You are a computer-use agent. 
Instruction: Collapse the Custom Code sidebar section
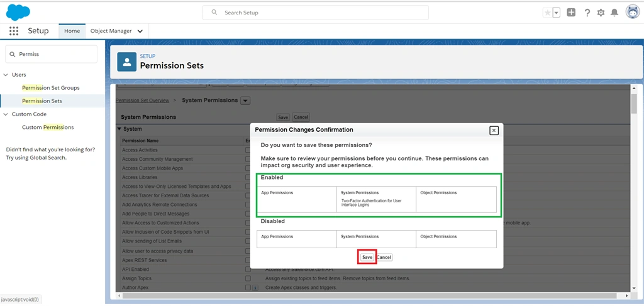point(6,114)
